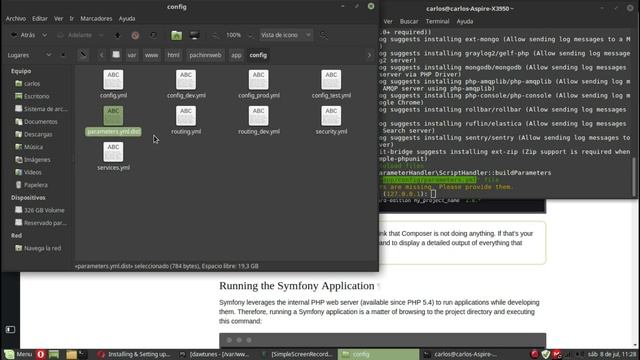Image resolution: width=640 pixels, height=360 pixels.
Task: Open the Marcadores menu
Action: pos(96,18)
